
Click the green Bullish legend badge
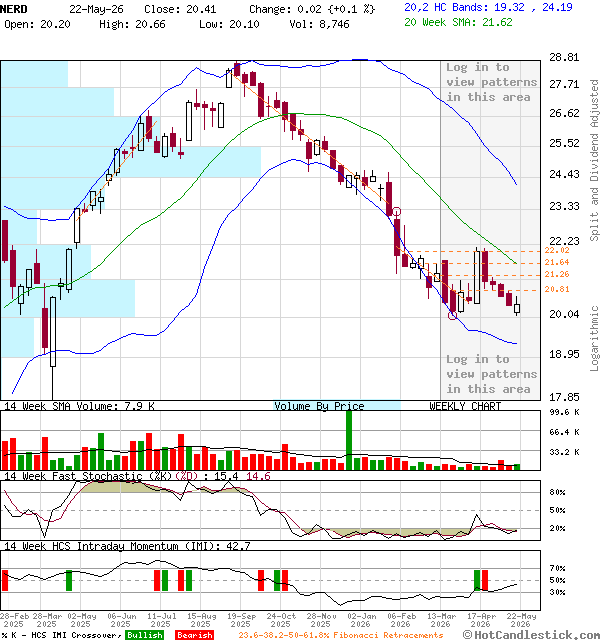coord(145,635)
